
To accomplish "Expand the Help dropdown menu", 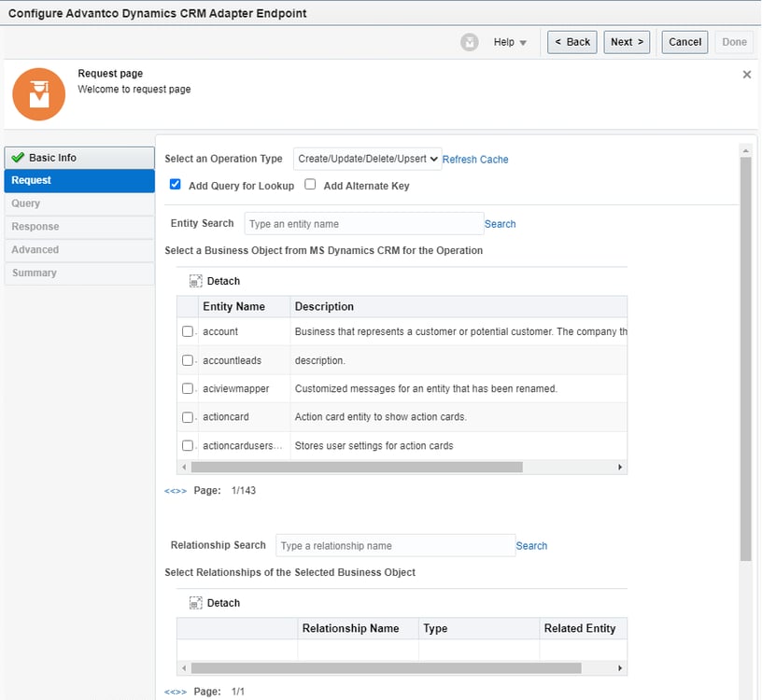I will click(510, 42).
